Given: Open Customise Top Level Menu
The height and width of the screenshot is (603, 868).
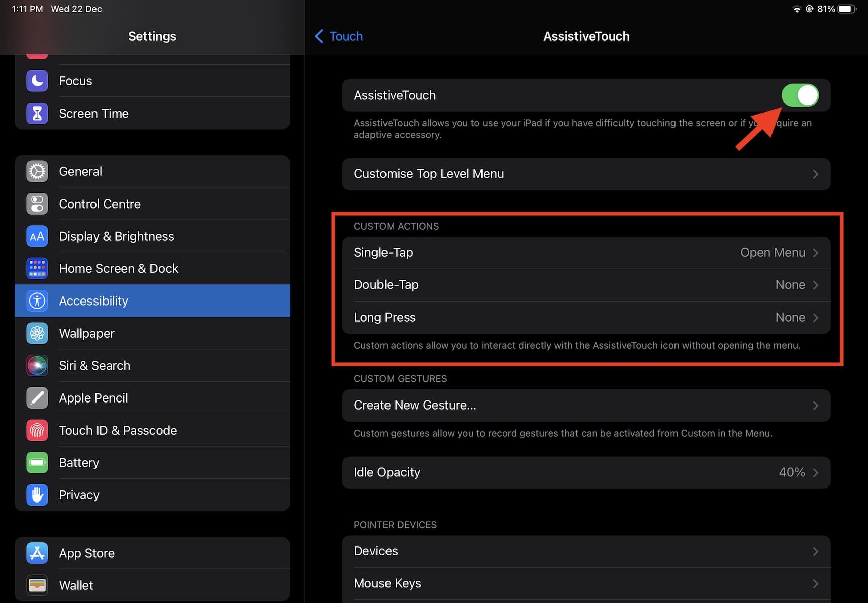Looking at the screenshot, I should [x=586, y=174].
